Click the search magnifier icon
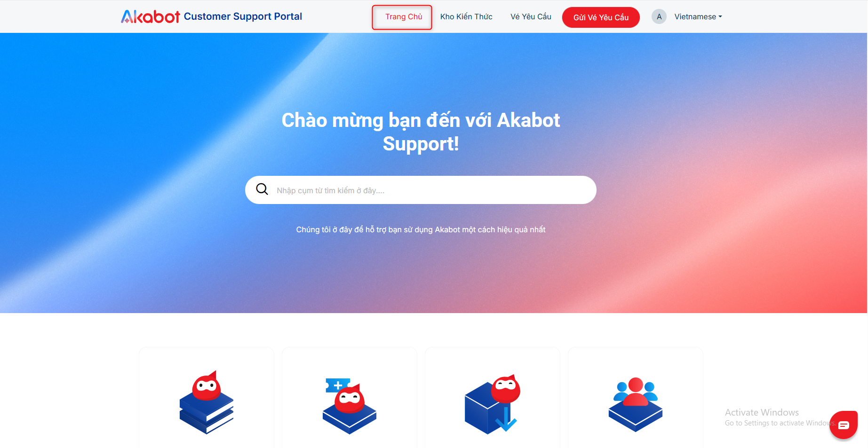This screenshot has width=868, height=448. click(262, 189)
